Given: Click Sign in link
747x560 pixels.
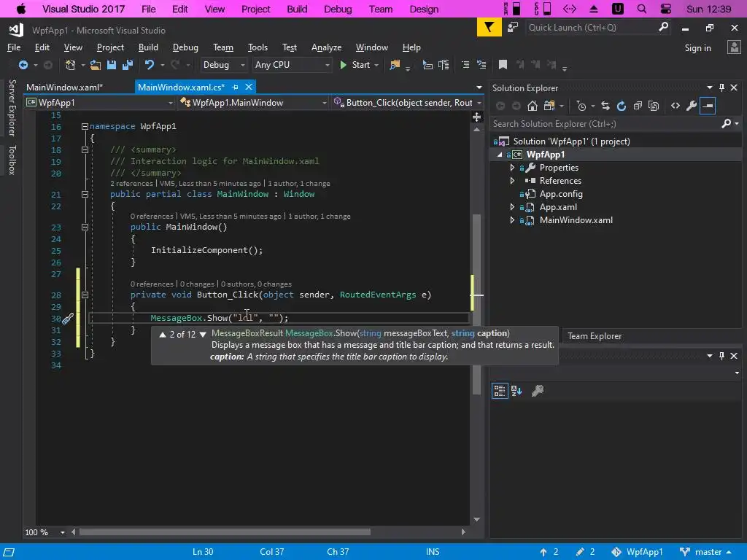Looking at the screenshot, I should [697, 47].
